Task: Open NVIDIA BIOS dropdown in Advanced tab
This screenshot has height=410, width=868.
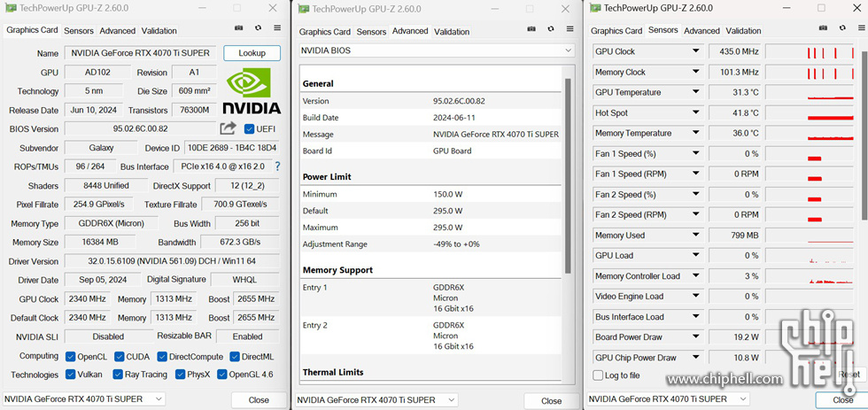Action: tap(437, 50)
